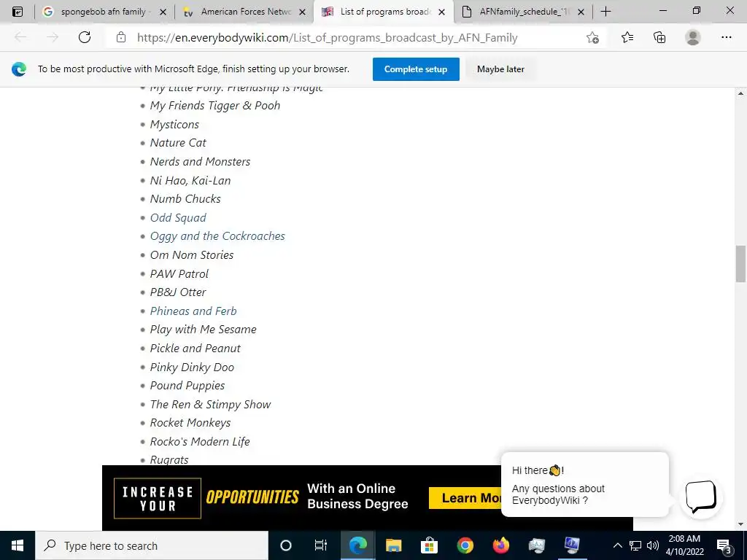
Task: Click the Om Nom Stories entry
Action: 192,254
